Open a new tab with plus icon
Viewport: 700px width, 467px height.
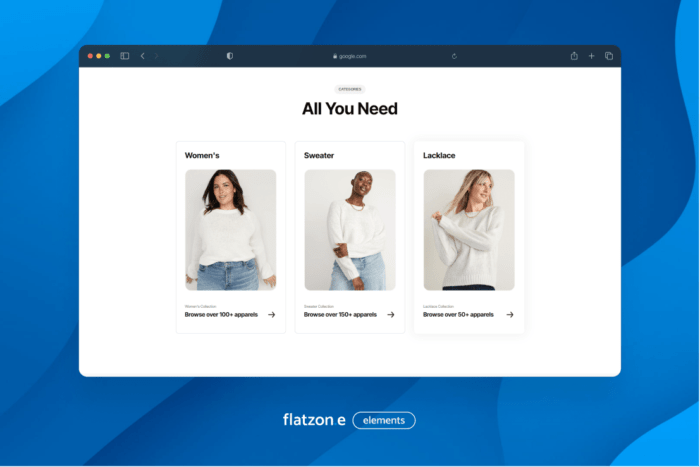[x=591, y=56]
